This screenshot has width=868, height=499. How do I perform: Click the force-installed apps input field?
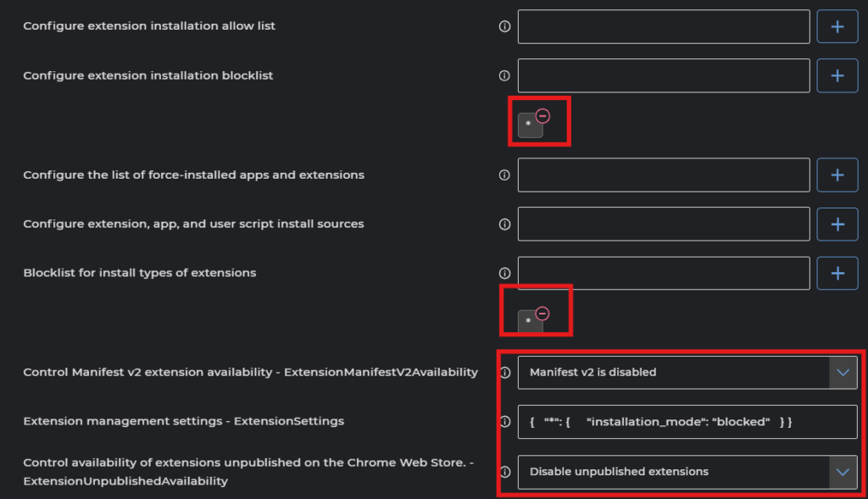tap(664, 175)
